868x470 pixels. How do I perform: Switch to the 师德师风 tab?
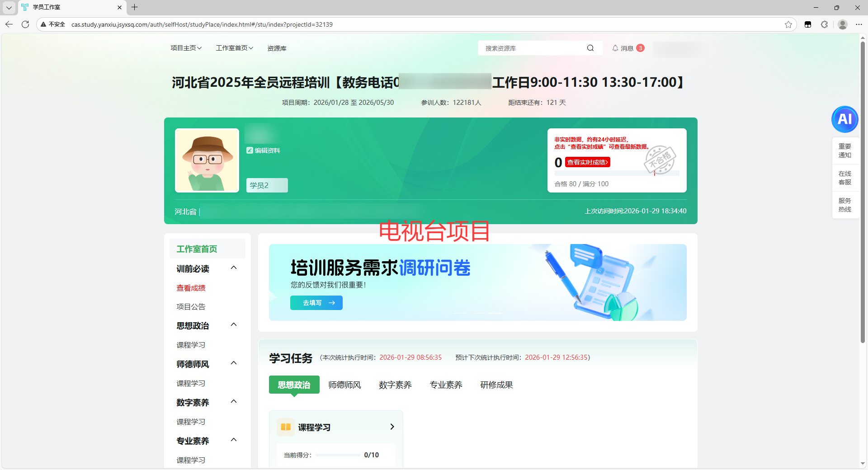point(344,385)
